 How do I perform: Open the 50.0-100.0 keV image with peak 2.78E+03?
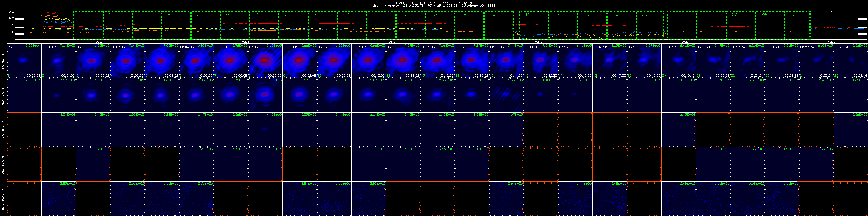196,199
